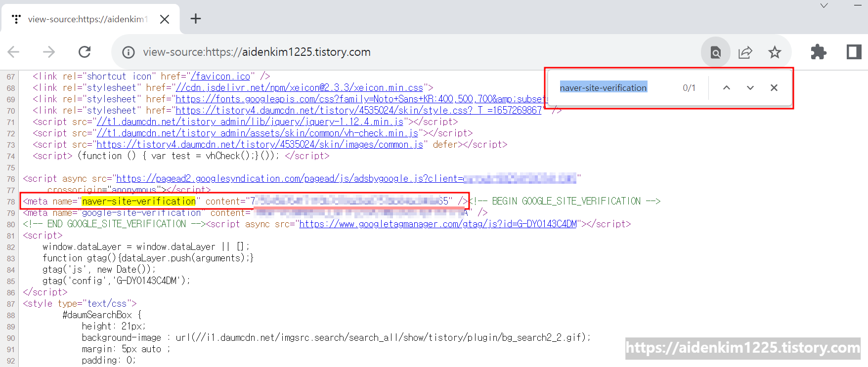Close the find bar
The height and width of the screenshot is (367, 868).
(774, 88)
